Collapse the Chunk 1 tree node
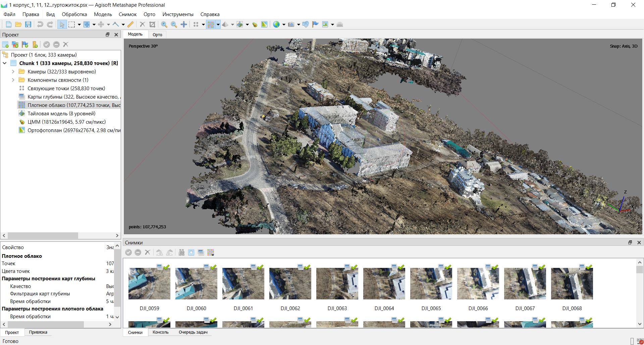 pyautogui.click(x=5, y=63)
